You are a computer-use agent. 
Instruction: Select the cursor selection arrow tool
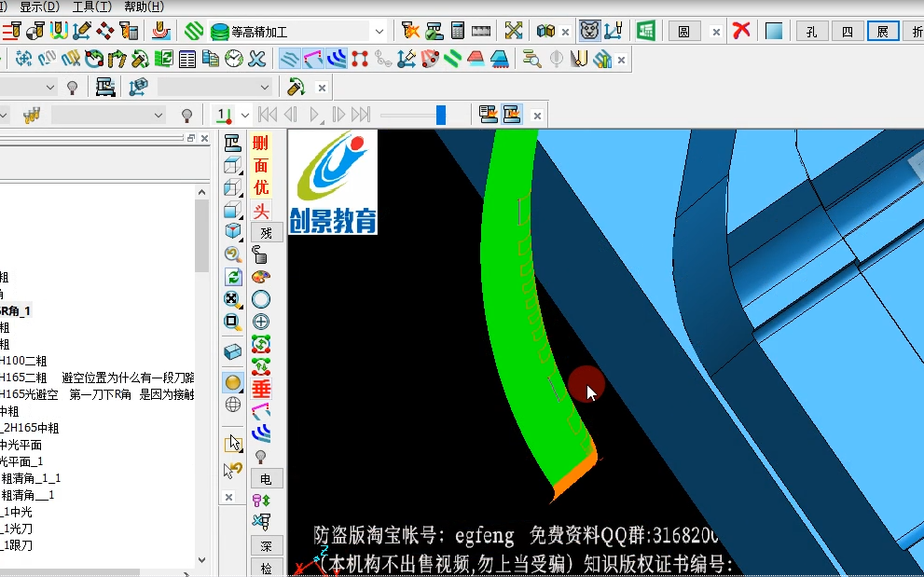pyautogui.click(x=233, y=444)
